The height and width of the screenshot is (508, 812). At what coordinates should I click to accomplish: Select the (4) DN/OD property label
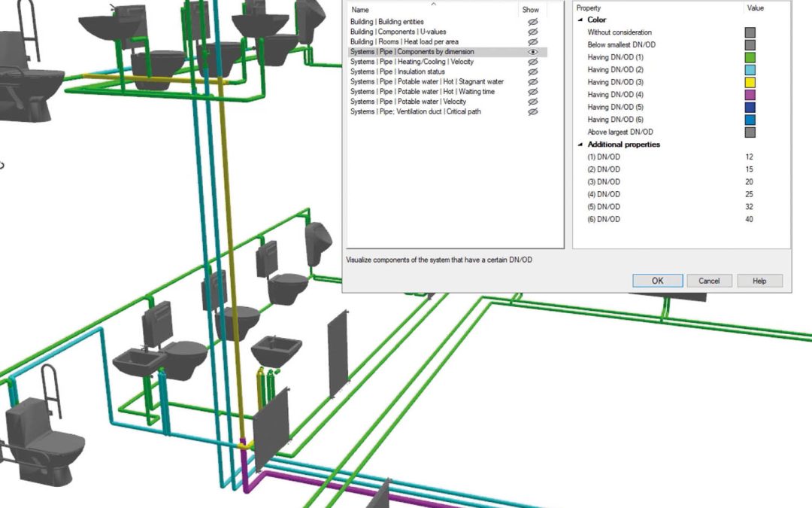pos(603,194)
